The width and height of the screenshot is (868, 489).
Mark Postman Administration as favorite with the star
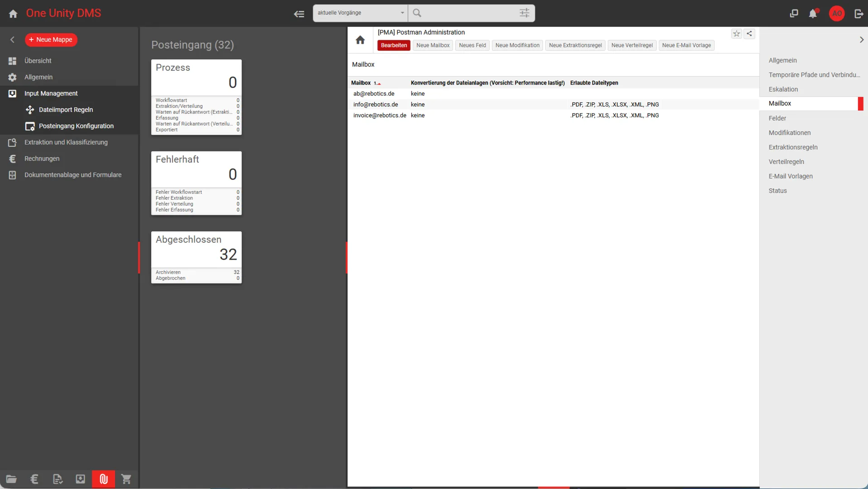(x=737, y=34)
